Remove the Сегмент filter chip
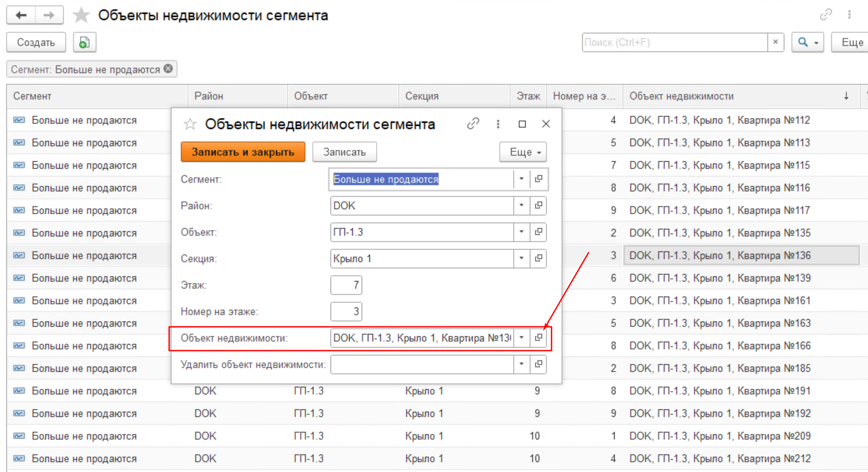 (x=168, y=68)
